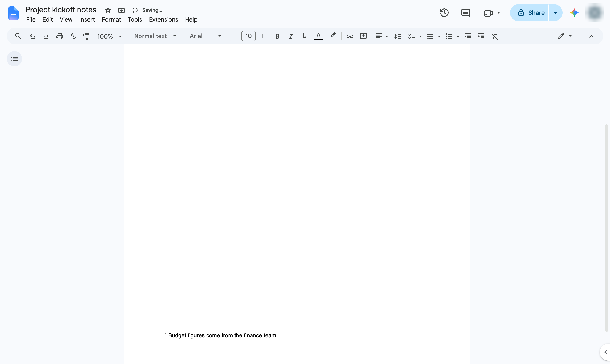This screenshot has width=610, height=364.
Task: Increase indent
Action: click(x=481, y=36)
